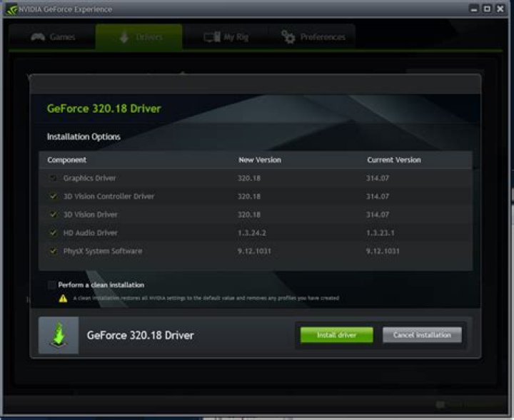Image resolution: width=514 pixels, height=420 pixels.
Task: Click the green driver download icon
Action: pyautogui.click(x=59, y=335)
